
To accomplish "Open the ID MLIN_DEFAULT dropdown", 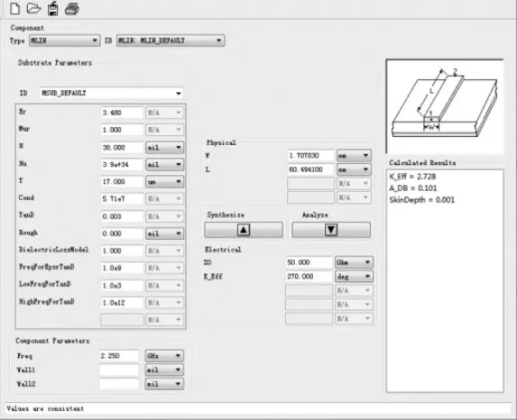I will pyautogui.click(x=171, y=41).
